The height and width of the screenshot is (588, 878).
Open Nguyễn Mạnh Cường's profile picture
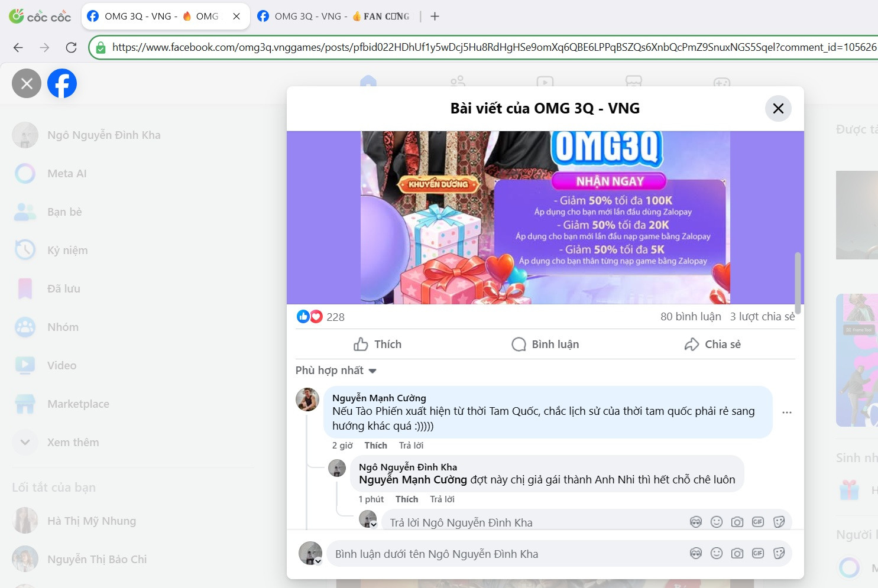tap(307, 399)
